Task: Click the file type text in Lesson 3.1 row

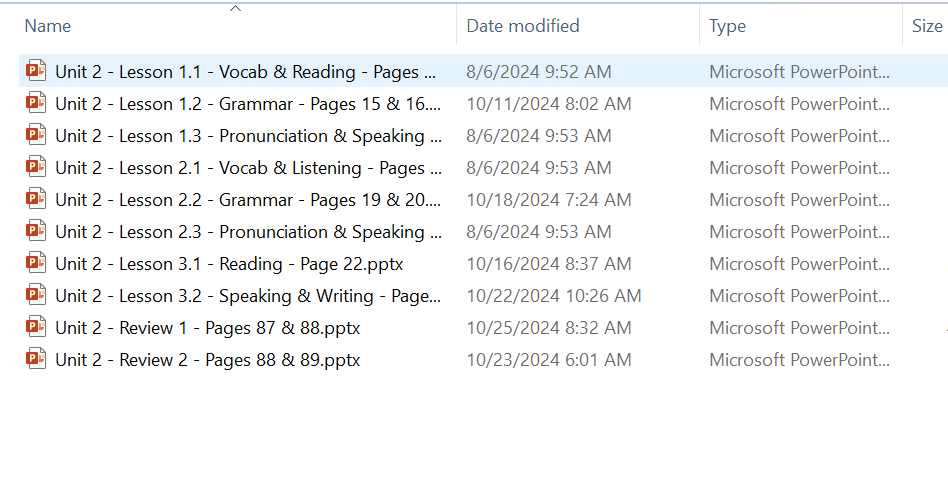Action: click(x=798, y=263)
